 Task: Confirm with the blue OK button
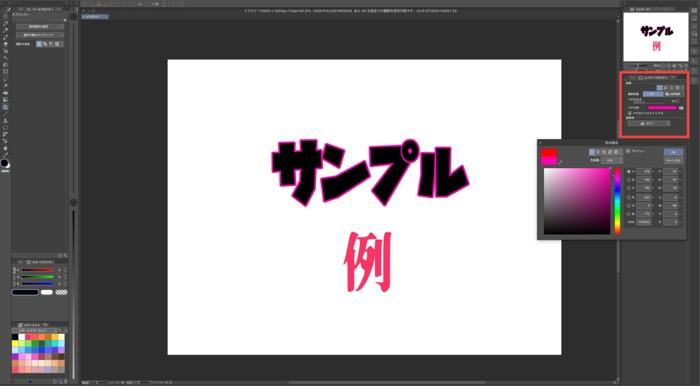pyautogui.click(x=673, y=152)
